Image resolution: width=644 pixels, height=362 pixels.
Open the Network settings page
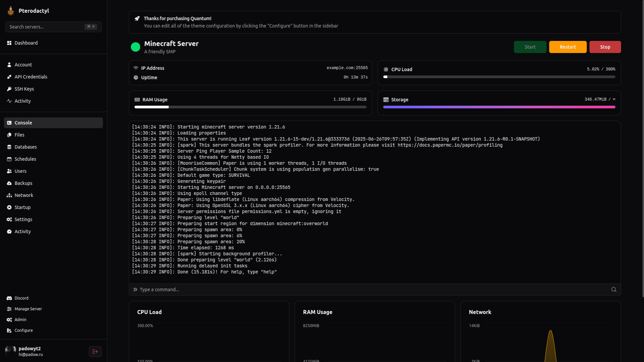24,195
